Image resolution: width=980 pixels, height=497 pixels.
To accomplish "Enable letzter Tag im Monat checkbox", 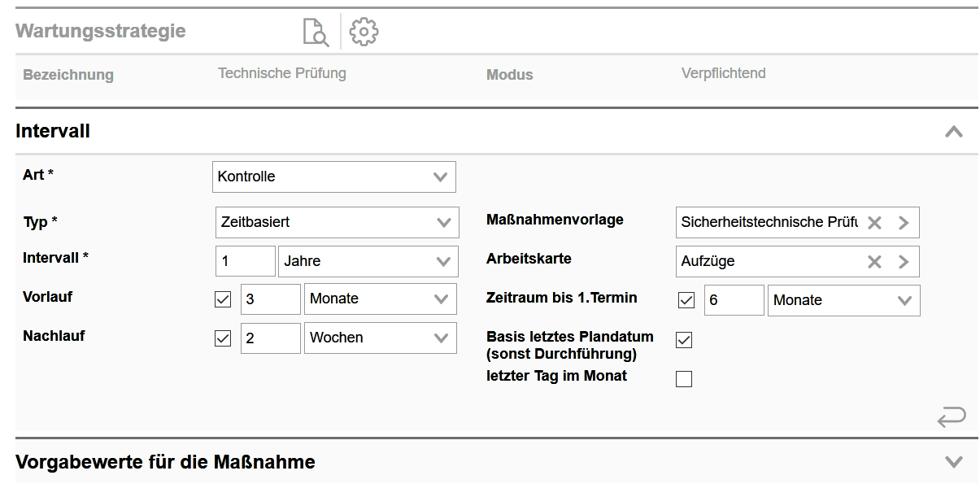I will [684, 379].
